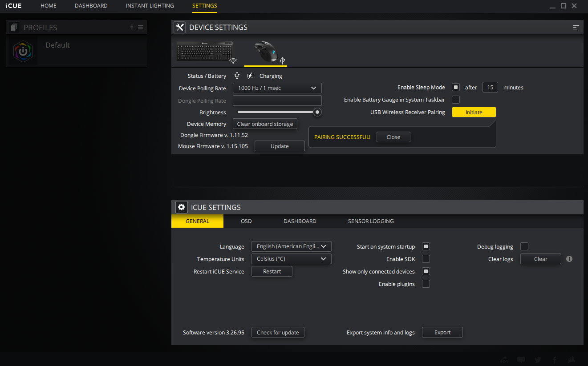
Task: Click the iCUE logo in the title bar
Action: pos(13,6)
